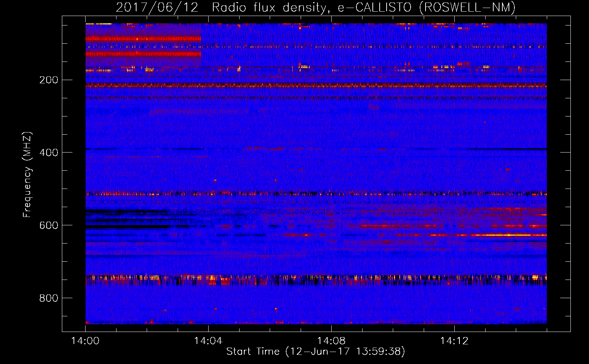Click the 14:04 time tick label
Viewport: 589px width, 364px height.
pyautogui.click(x=208, y=341)
